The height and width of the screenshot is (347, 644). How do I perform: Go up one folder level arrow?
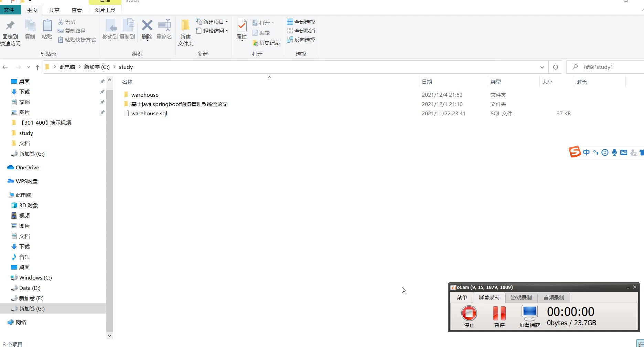pyautogui.click(x=37, y=67)
